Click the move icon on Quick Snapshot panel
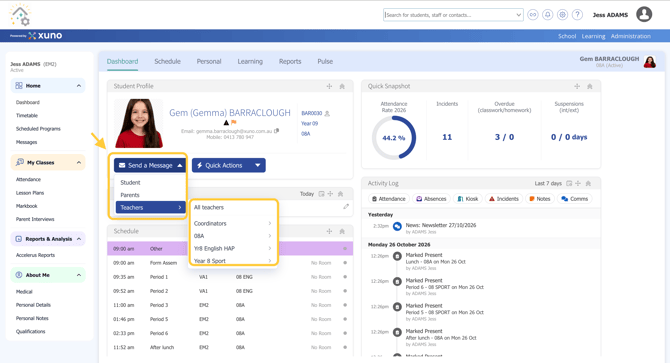 click(x=577, y=86)
